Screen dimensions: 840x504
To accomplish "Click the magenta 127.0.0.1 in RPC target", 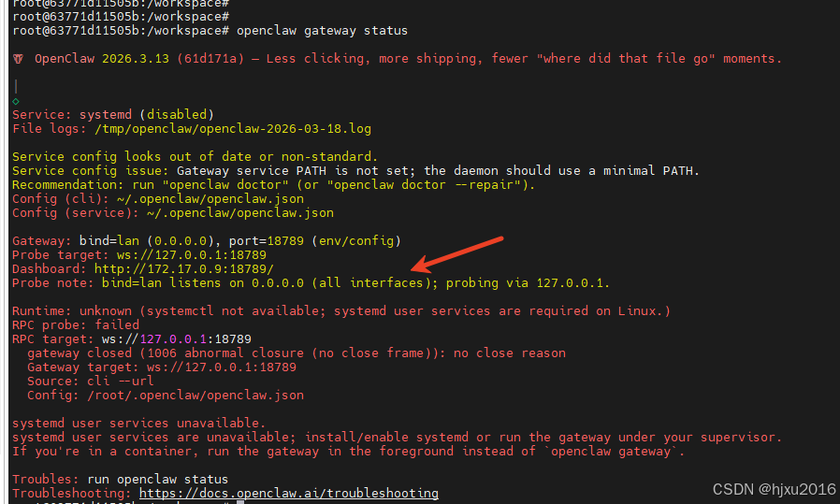I will (x=173, y=339).
